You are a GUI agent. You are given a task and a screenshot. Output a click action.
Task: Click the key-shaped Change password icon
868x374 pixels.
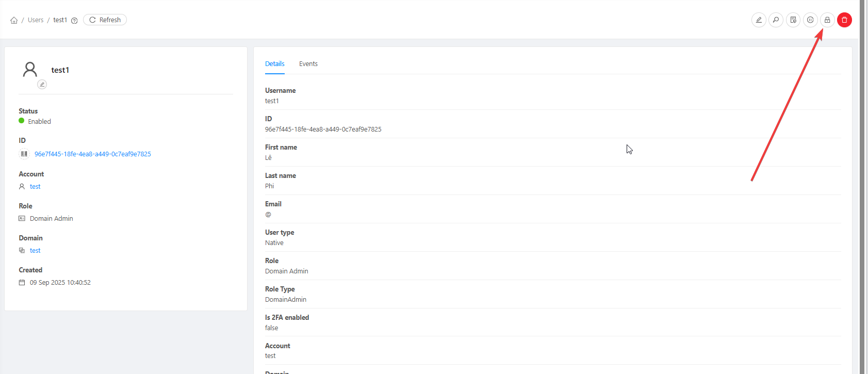pos(776,20)
